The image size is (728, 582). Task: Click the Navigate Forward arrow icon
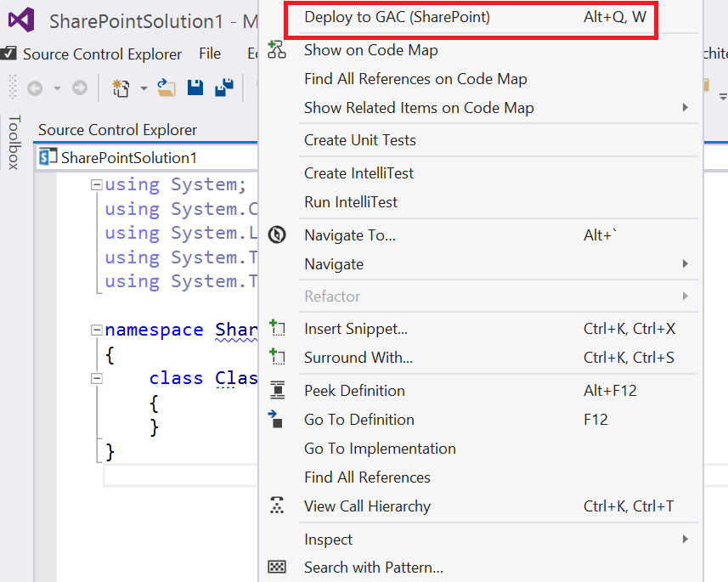pos(79,88)
